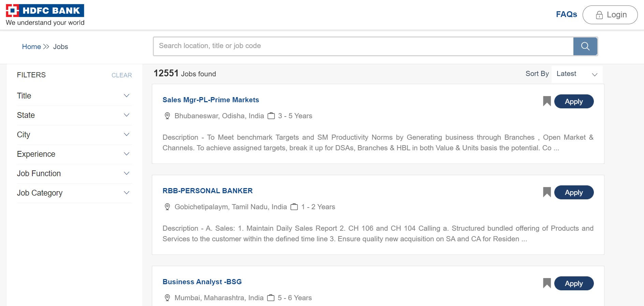
Task: Click 'We understand your world' tagline
Action: click(45, 22)
